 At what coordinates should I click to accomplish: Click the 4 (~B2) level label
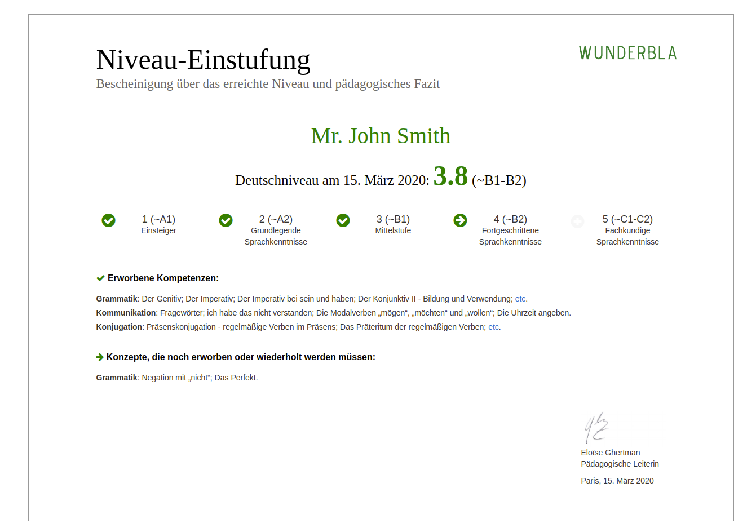(510, 219)
